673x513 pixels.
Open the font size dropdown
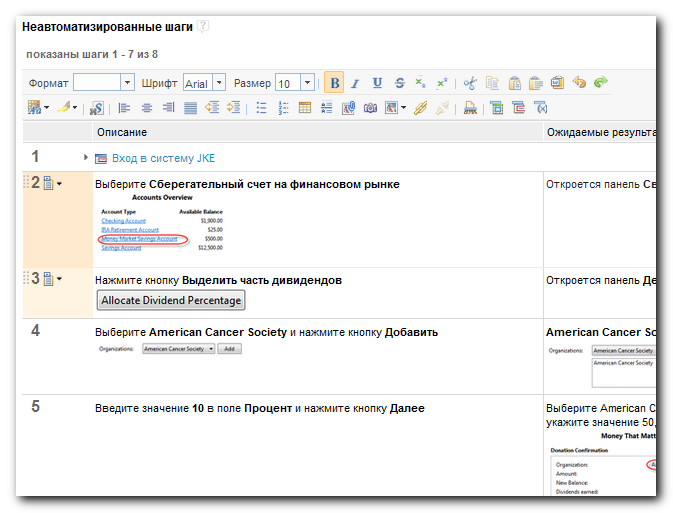pyautogui.click(x=307, y=82)
